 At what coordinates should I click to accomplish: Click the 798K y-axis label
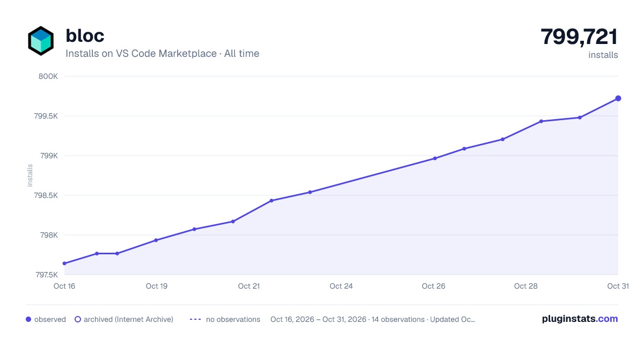click(49, 235)
